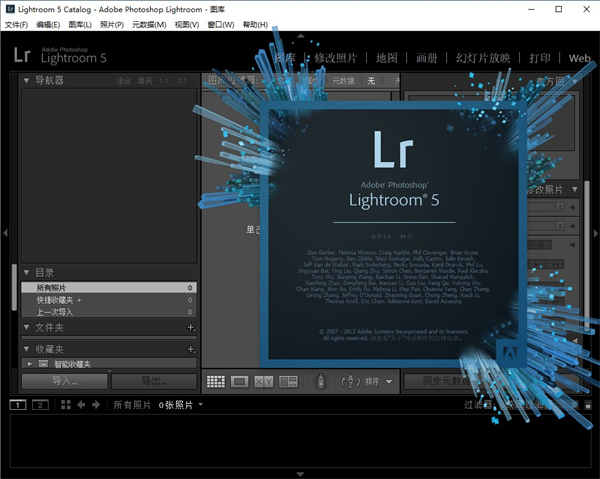Add new folder with plus icon
Viewport: 600px width, 479px height.
point(191,327)
